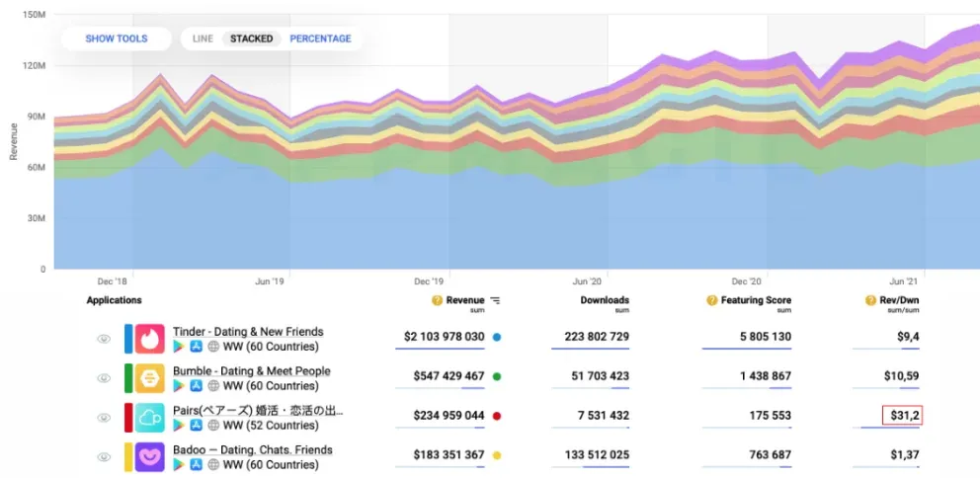Click Badoo revenue $183 351 367
The height and width of the screenshot is (478, 980).
pos(449,455)
